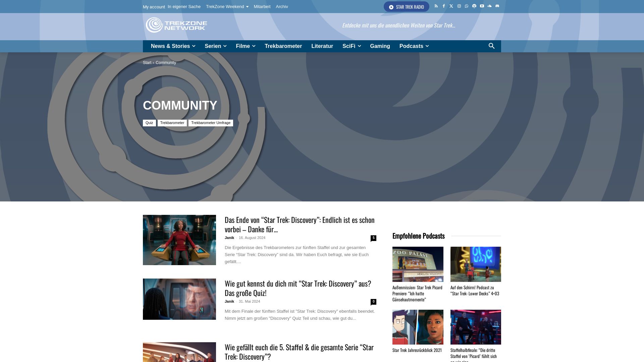Open the YouTube channel icon
The width and height of the screenshot is (644, 362).
[x=482, y=6]
